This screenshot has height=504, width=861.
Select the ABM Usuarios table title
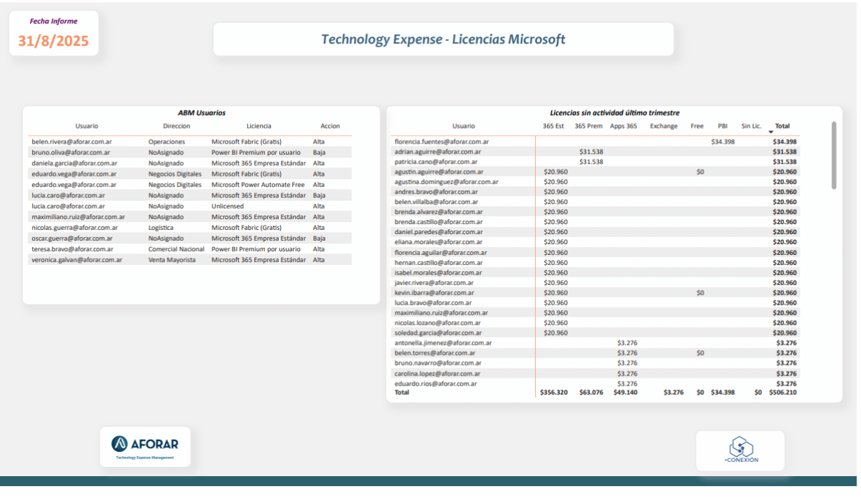(x=201, y=113)
